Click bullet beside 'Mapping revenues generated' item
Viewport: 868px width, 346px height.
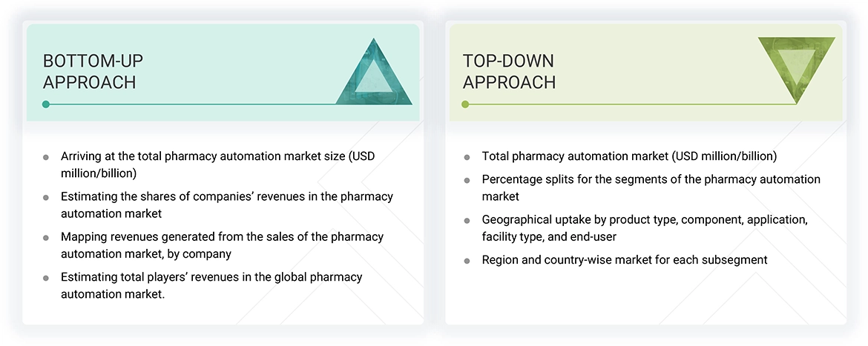46,238
